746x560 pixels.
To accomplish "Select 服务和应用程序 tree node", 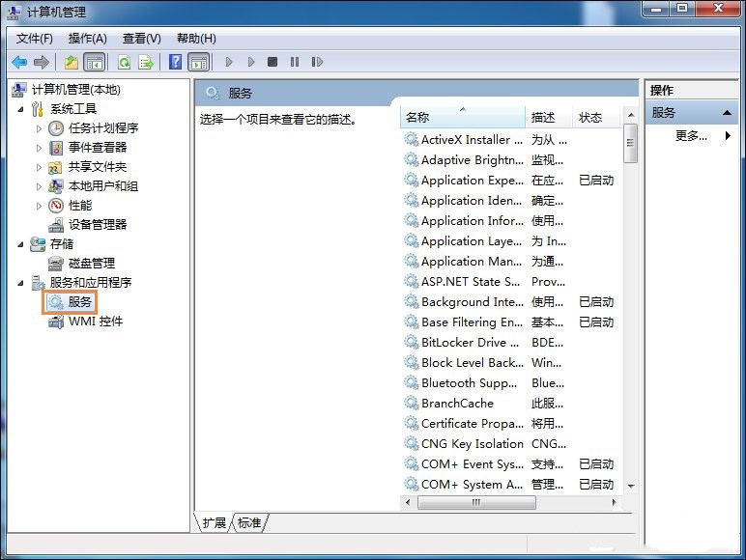I will 91,282.
